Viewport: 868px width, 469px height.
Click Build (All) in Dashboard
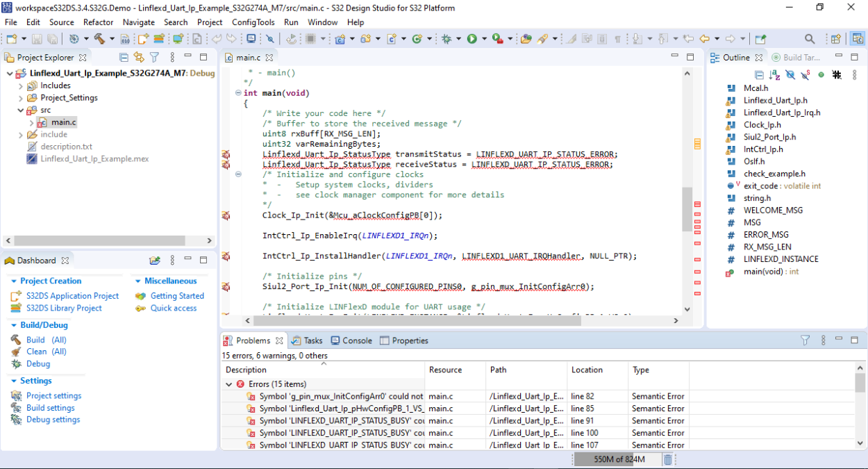click(47, 340)
